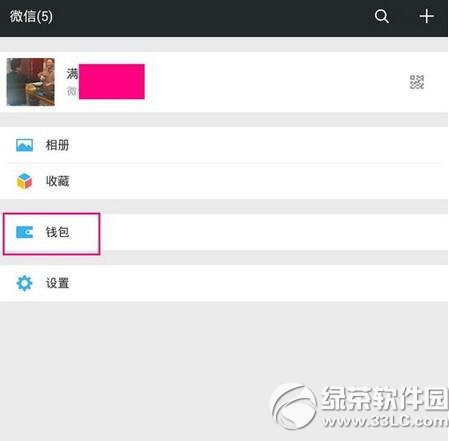Click the gray 微信号 line under name

(72, 91)
